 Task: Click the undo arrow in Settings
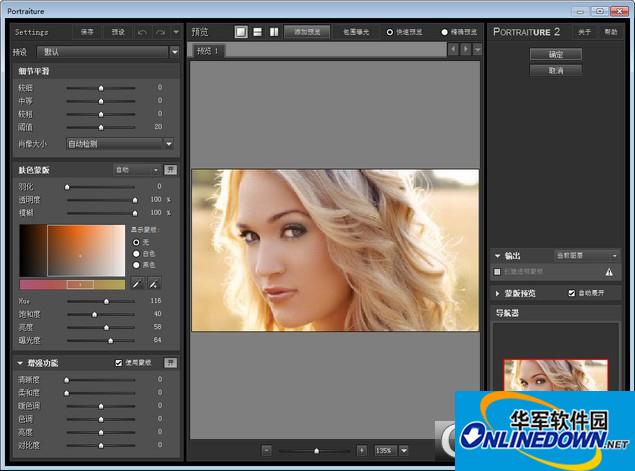tap(143, 32)
